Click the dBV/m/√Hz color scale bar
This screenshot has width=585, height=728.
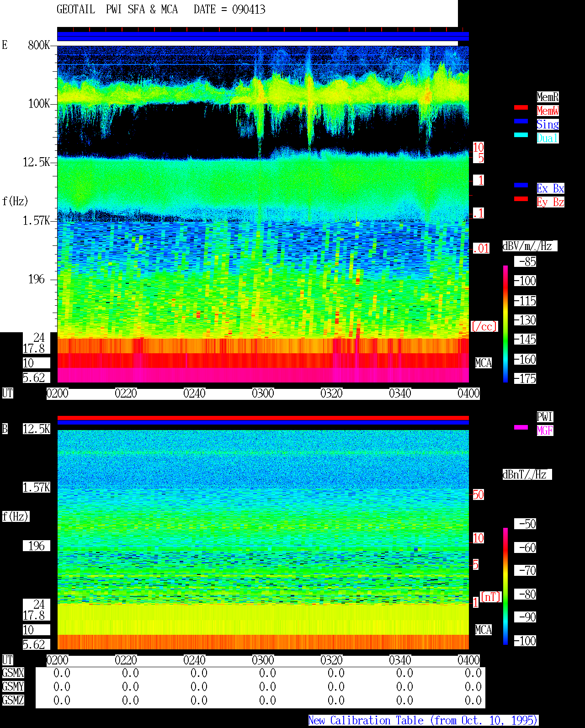[505, 324]
